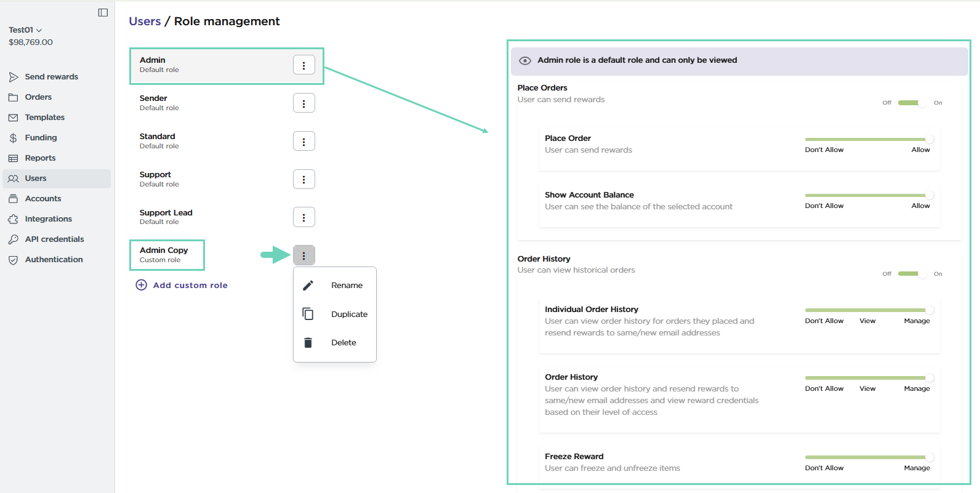Click the Reports table icon
The height and width of the screenshot is (493, 980).
coord(13,158)
